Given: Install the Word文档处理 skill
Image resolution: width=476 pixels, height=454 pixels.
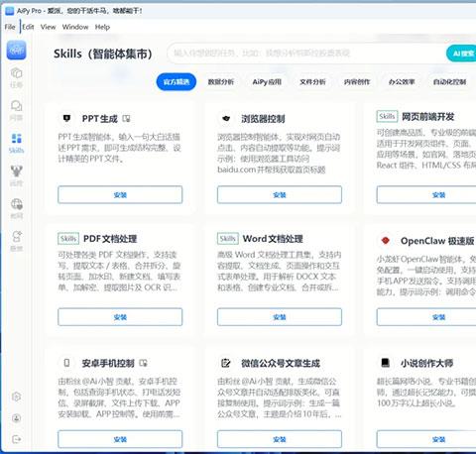Looking at the screenshot, I should [x=280, y=317].
